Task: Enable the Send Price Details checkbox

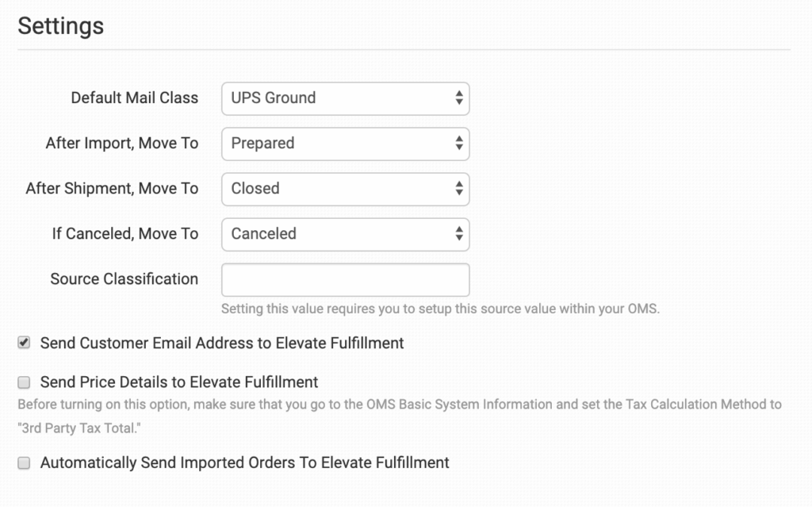Action: pyautogui.click(x=25, y=382)
